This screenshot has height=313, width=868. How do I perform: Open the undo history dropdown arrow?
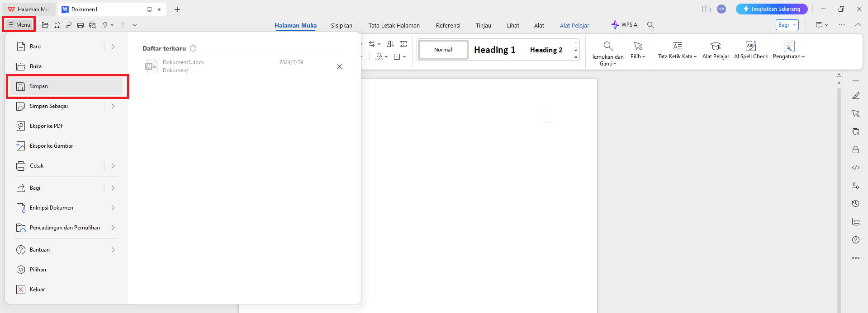(112, 25)
